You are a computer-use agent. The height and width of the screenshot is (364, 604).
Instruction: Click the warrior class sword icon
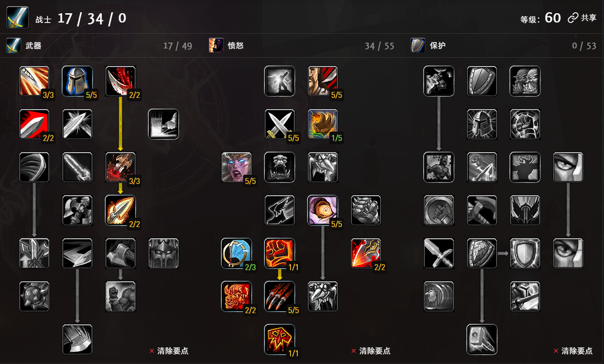pos(16,19)
